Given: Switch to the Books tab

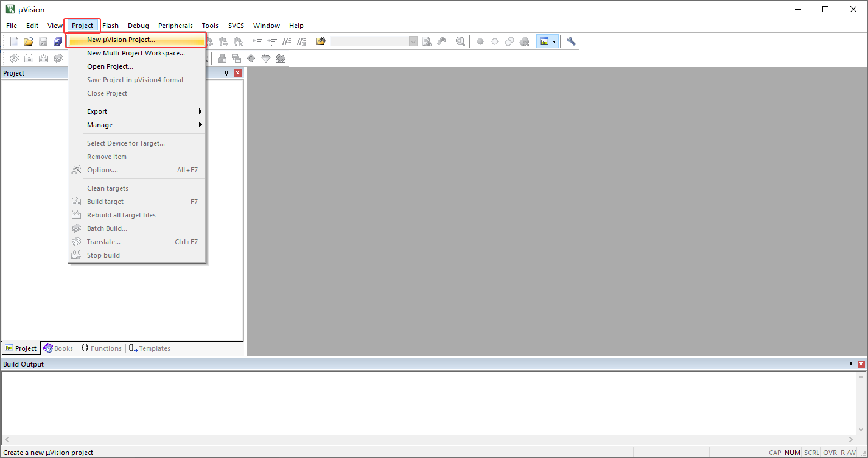Looking at the screenshot, I should point(58,348).
